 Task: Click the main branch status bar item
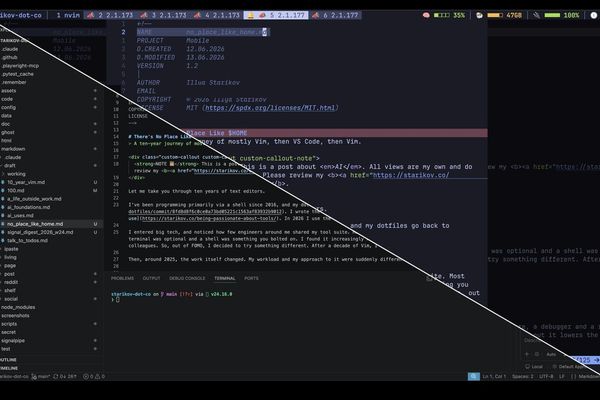click(41, 377)
